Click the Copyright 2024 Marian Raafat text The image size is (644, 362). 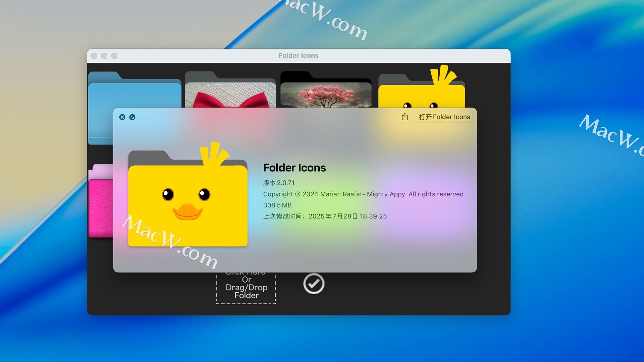click(364, 194)
